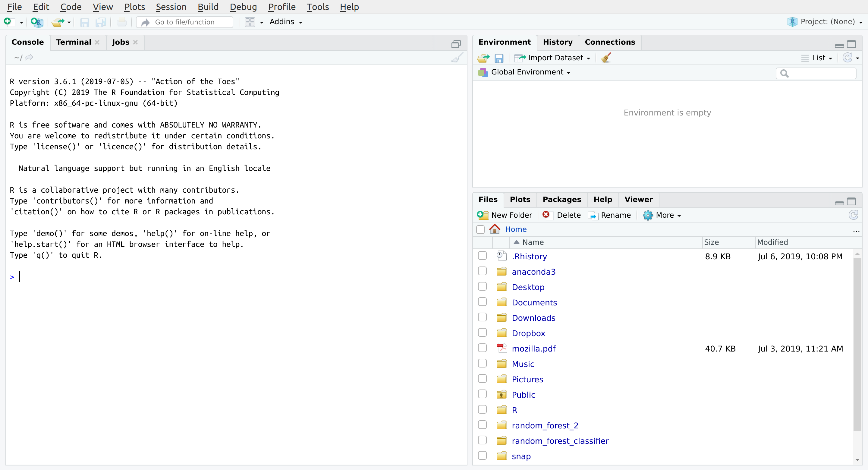The width and height of the screenshot is (868, 470).
Task: Click the Save All documents icon
Action: click(101, 22)
